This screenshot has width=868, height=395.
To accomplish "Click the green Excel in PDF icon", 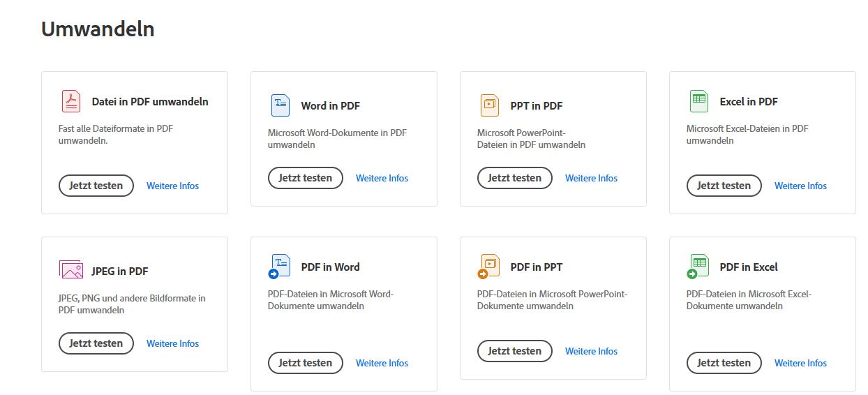I will pyautogui.click(x=698, y=101).
